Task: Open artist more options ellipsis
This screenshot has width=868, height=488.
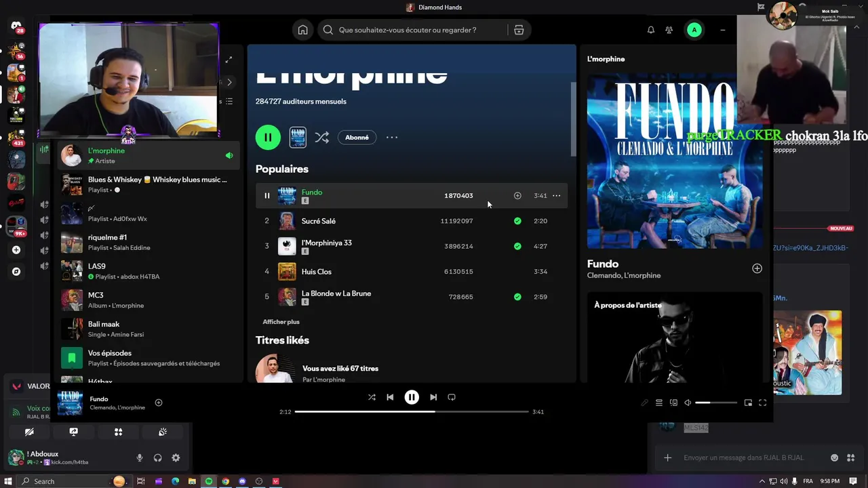Action: coord(392,138)
